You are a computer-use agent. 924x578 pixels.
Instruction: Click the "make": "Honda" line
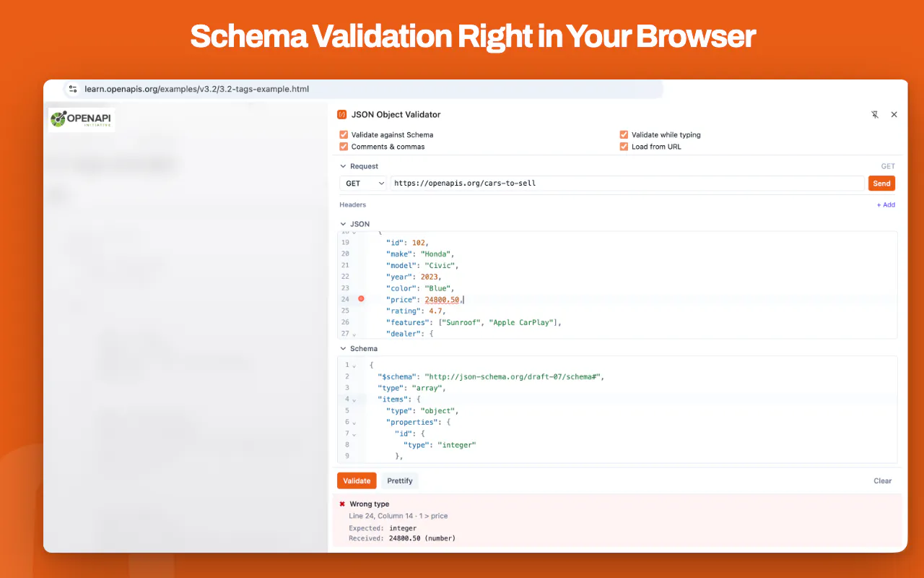point(420,254)
